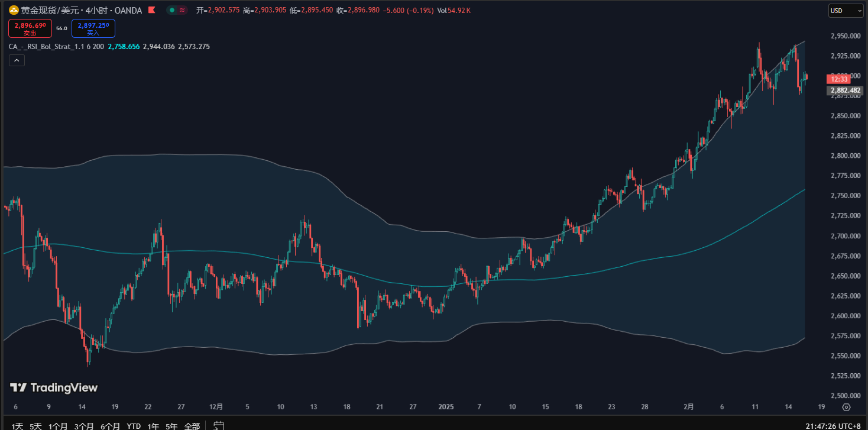Click the 21:47:26 UTC+8 timezone selector
The image size is (868, 430).
point(833,426)
